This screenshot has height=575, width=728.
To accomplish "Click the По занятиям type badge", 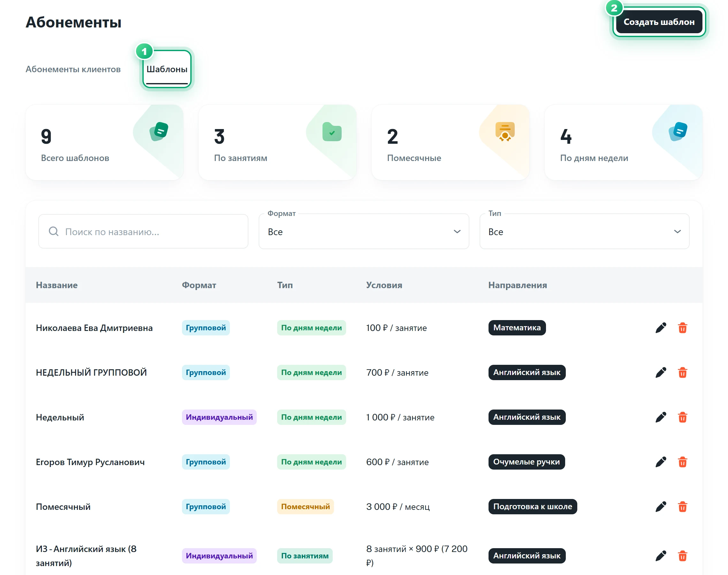I will tap(305, 556).
